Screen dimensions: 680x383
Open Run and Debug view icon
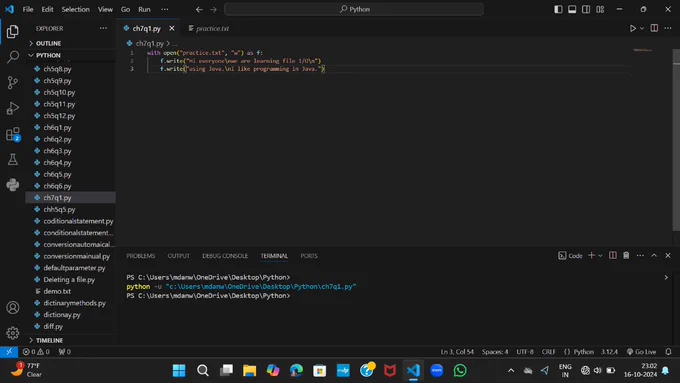coord(13,108)
